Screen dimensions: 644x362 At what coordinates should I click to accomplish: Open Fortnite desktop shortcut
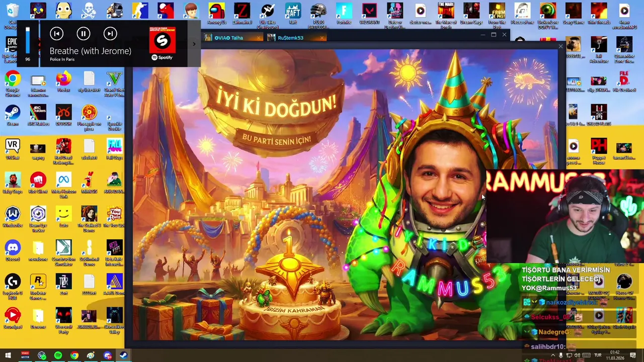[x=344, y=14]
